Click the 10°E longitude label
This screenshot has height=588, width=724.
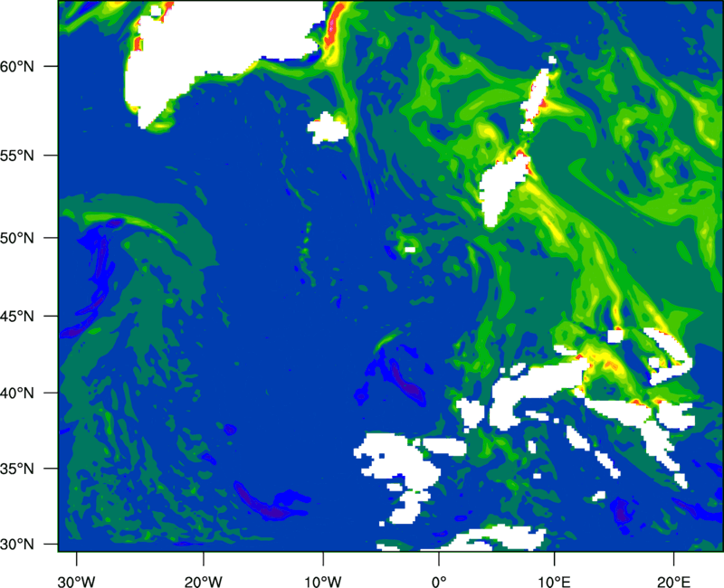(554, 582)
